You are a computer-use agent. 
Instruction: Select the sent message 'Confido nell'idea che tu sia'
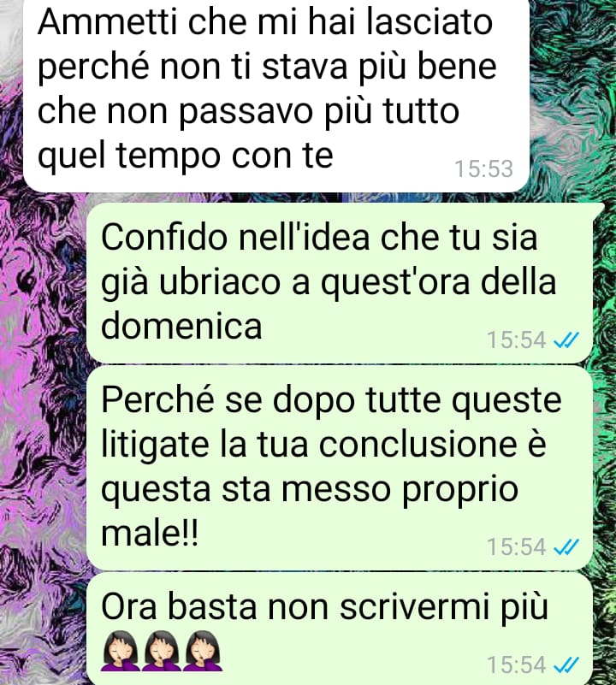(x=340, y=283)
